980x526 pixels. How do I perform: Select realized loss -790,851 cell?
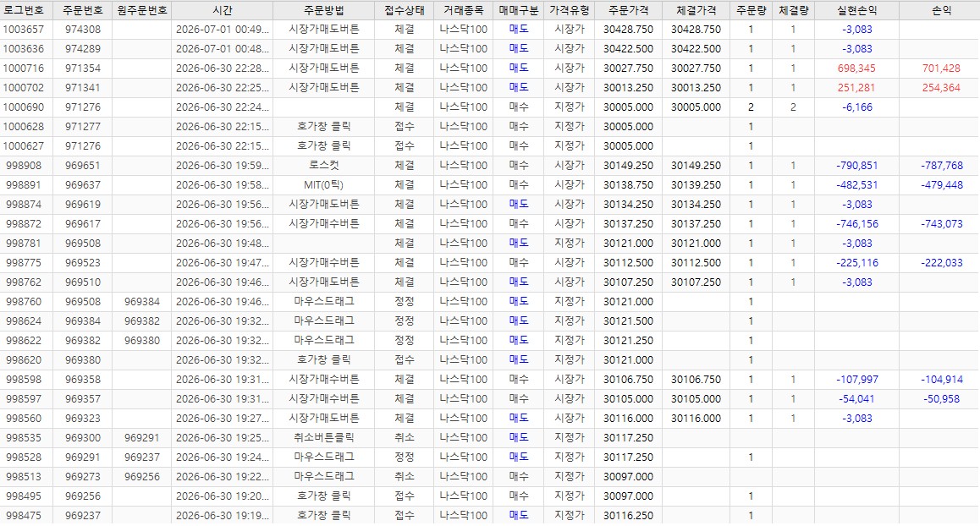[857, 166]
